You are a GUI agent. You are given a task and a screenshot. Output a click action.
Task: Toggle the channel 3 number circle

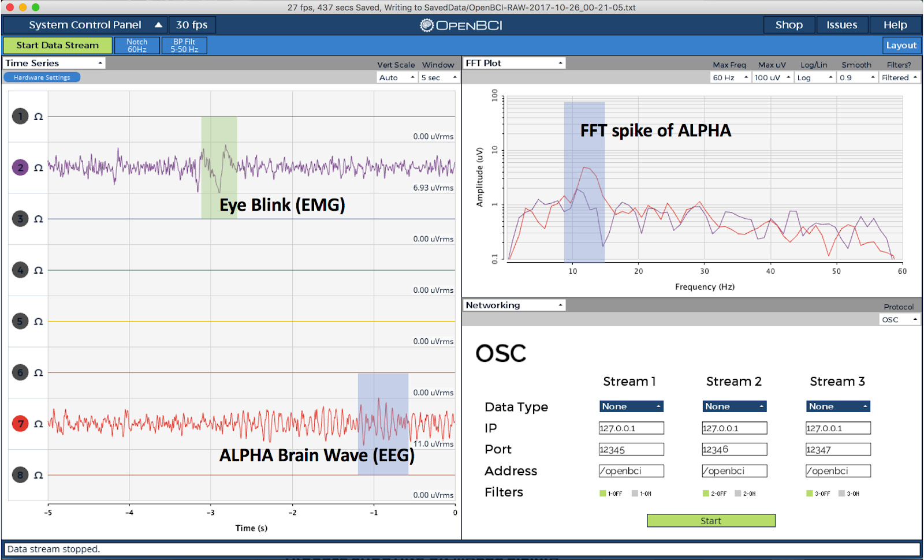[20, 219]
